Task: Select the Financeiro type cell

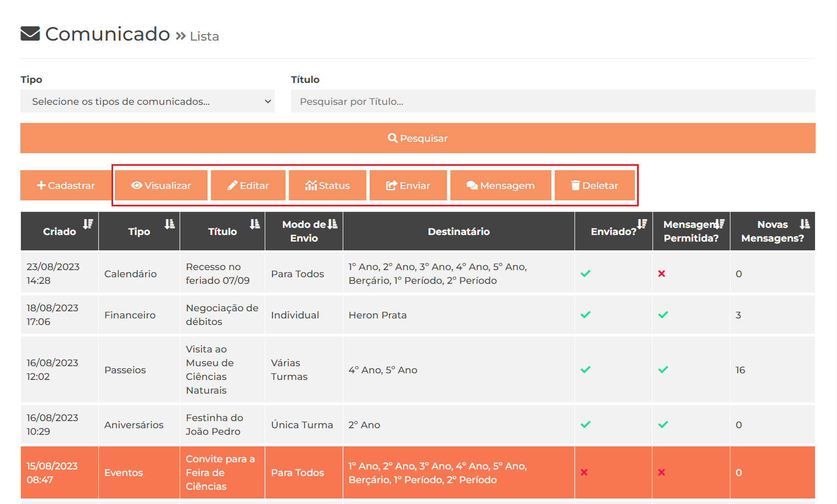Action: tap(139, 315)
